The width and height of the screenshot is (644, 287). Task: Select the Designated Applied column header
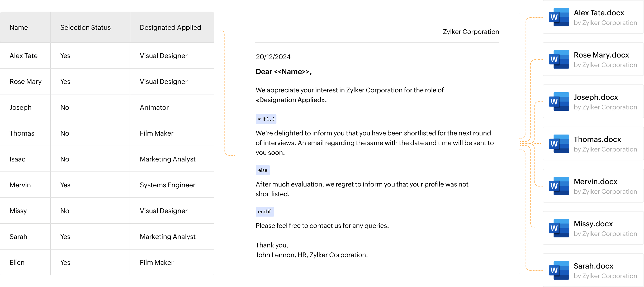171,27
